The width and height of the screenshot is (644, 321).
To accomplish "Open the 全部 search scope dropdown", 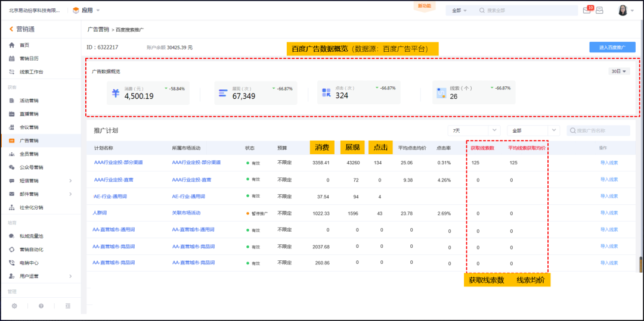I will coord(460,10).
